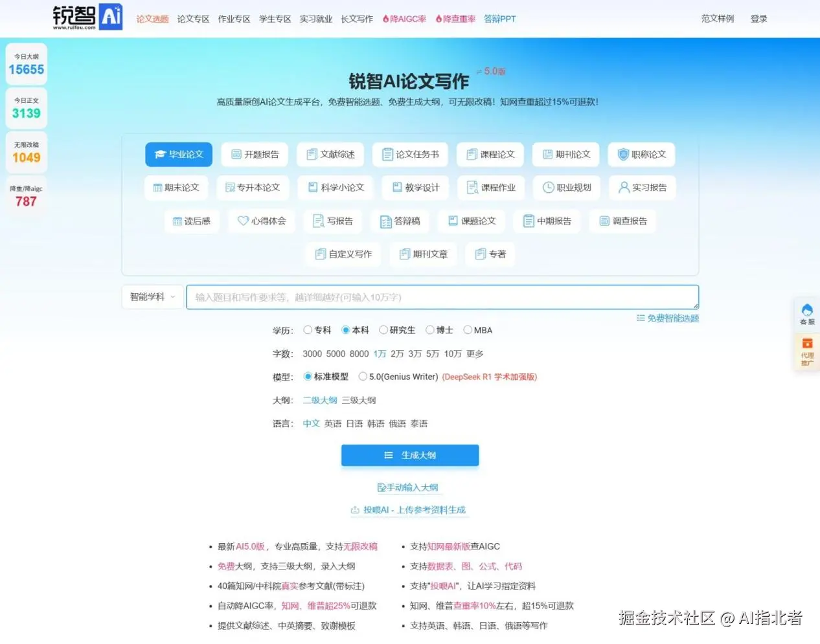820x644 pixels.
Task: Open 免费智能选题 link
Action: pos(670,318)
